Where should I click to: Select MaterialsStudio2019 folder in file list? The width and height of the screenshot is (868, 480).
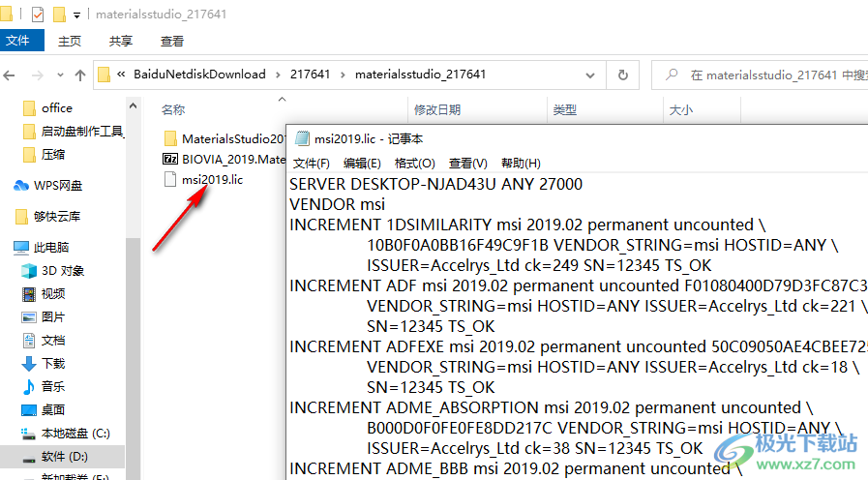coord(224,138)
